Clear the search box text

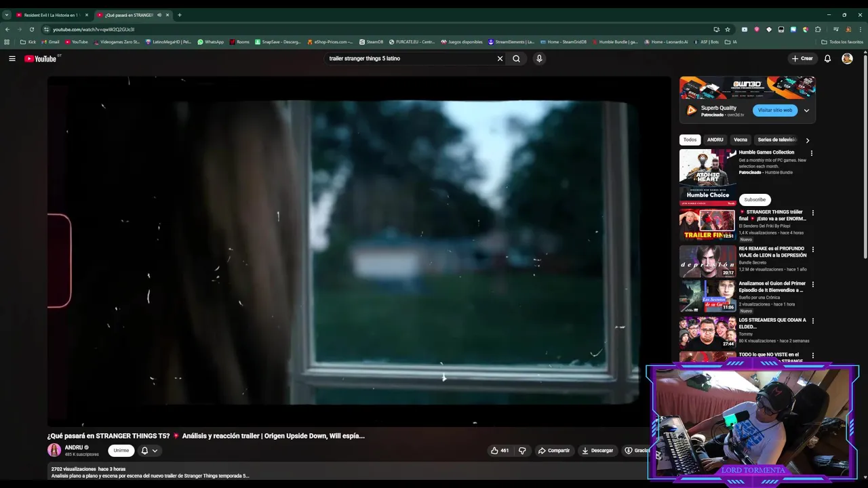[500, 58]
